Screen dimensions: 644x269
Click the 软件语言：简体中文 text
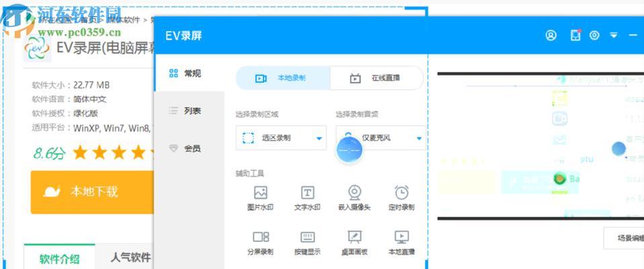tap(69, 100)
